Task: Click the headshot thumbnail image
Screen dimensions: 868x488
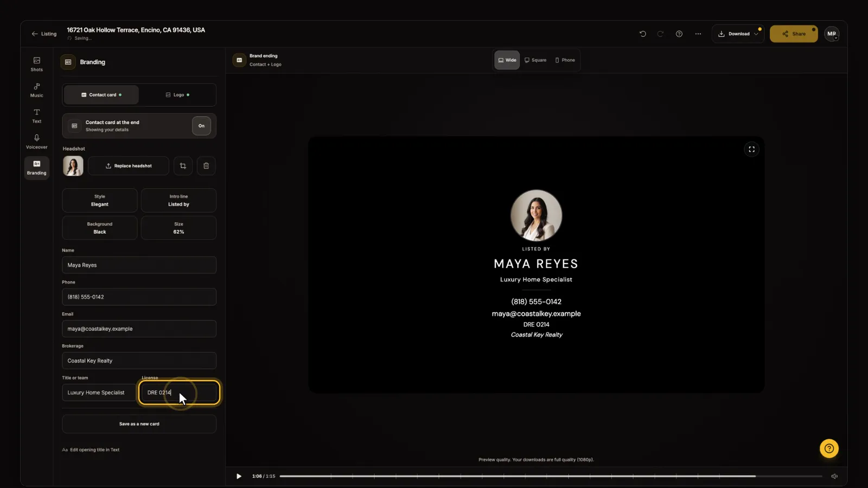Action: (x=73, y=166)
